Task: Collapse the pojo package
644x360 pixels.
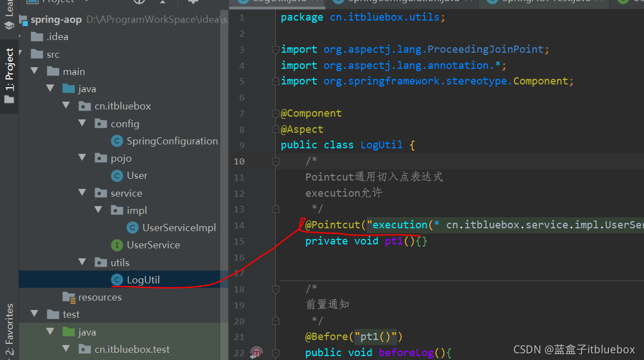Action: click(82, 157)
